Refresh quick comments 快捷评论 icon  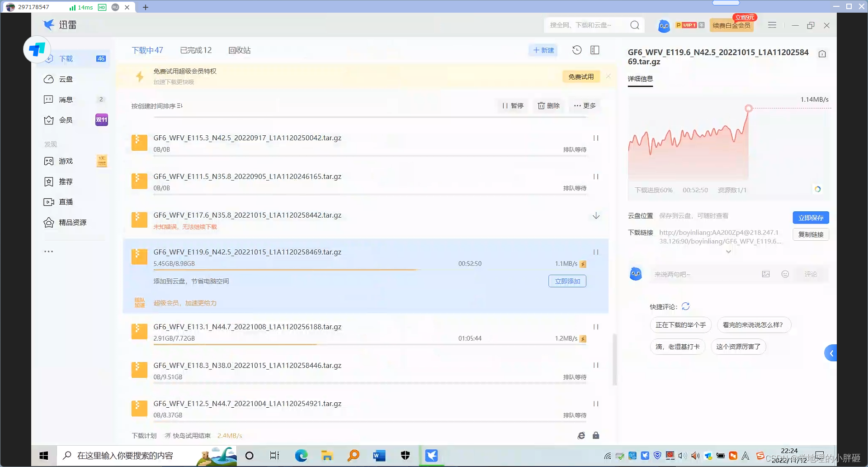686,306
